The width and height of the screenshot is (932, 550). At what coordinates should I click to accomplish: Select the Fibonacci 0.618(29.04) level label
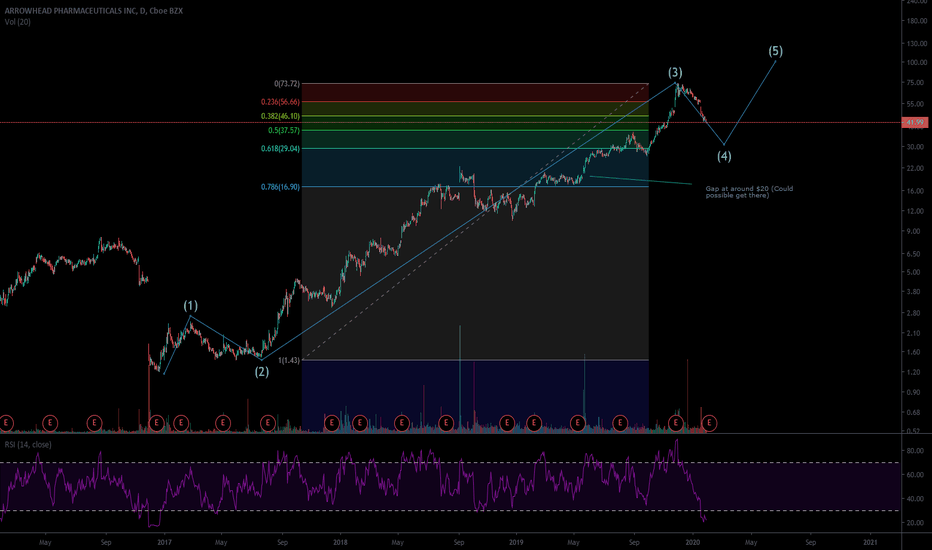pos(280,149)
